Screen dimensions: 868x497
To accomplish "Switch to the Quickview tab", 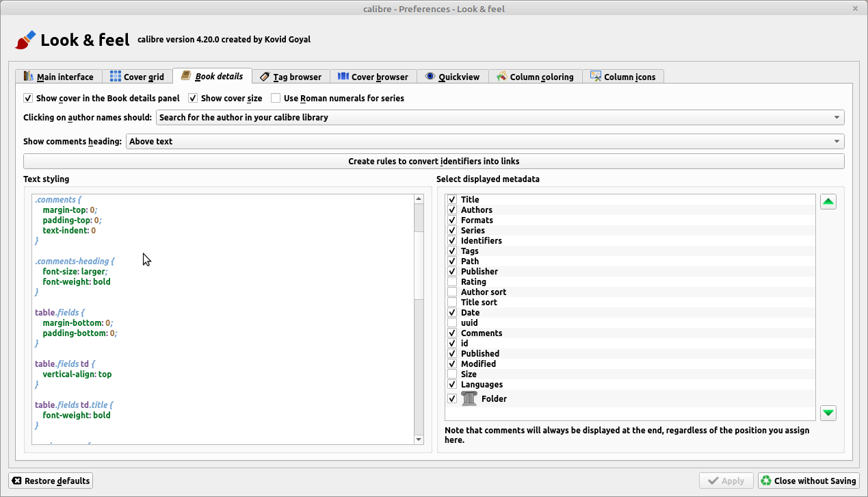I will (x=452, y=77).
